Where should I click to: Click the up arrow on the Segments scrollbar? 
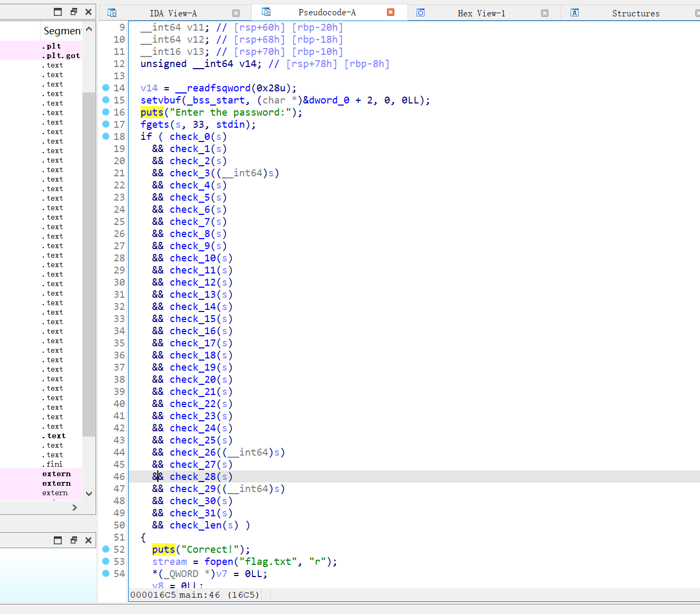coord(89,29)
